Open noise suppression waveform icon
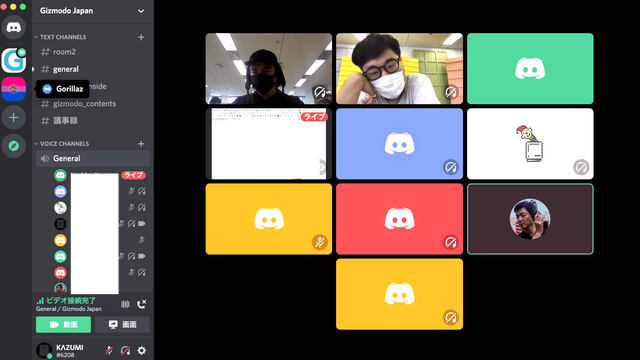Screen dimensions: 640x360 125,304
